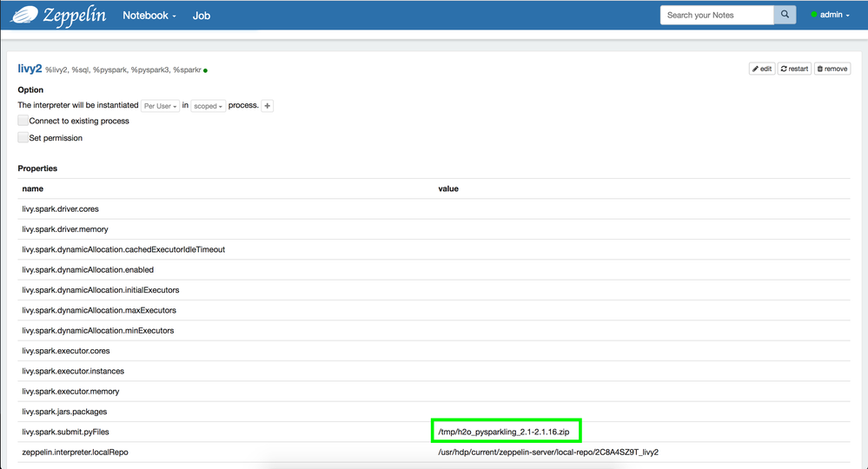The height and width of the screenshot is (469, 868).
Task: Restart the livy2 interpreter
Action: [794, 69]
